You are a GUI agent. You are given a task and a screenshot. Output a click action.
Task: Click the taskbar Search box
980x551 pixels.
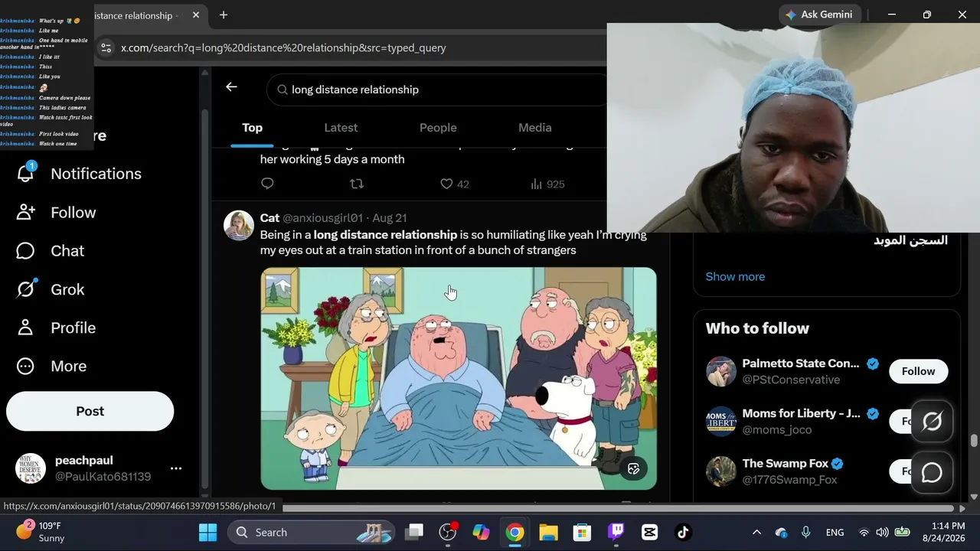click(x=312, y=532)
